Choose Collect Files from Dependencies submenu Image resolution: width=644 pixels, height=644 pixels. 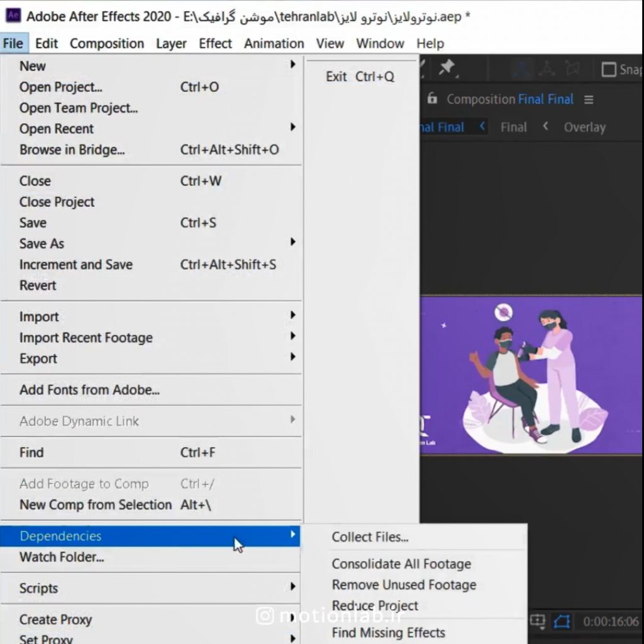tap(370, 537)
